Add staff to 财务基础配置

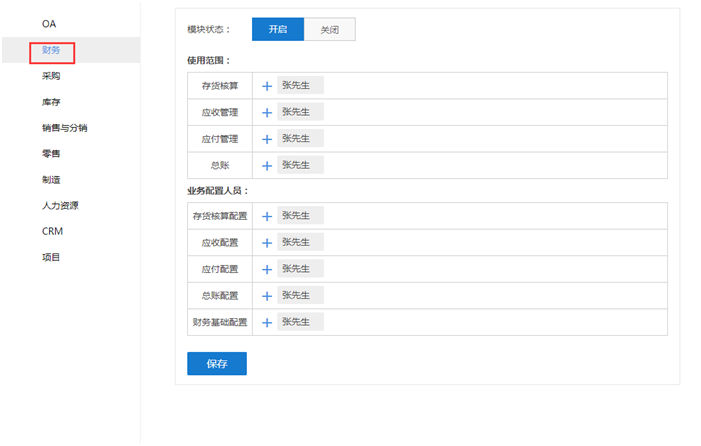point(267,323)
